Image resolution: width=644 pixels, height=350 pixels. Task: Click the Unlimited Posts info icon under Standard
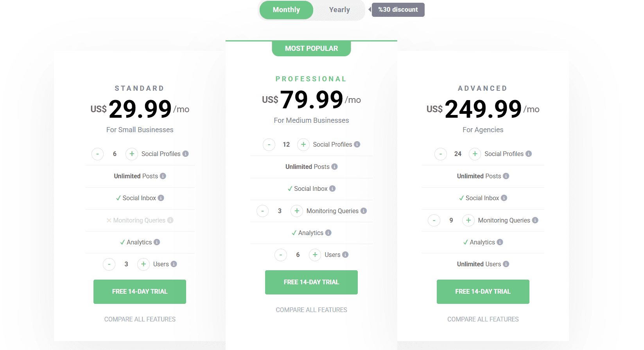[x=162, y=176]
